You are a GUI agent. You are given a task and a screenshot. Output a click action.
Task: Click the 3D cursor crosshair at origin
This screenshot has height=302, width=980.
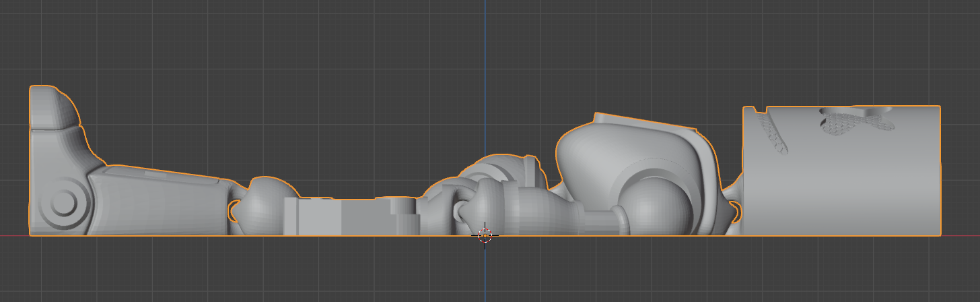click(x=485, y=235)
